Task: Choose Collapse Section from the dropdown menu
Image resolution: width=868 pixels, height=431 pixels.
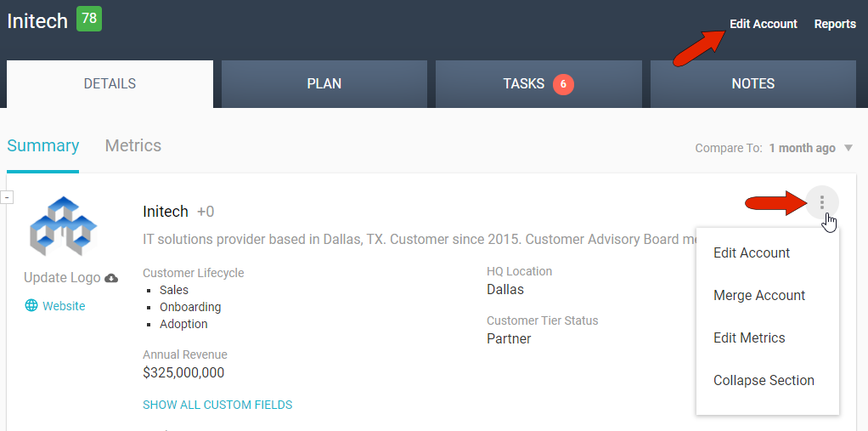Action: click(763, 380)
